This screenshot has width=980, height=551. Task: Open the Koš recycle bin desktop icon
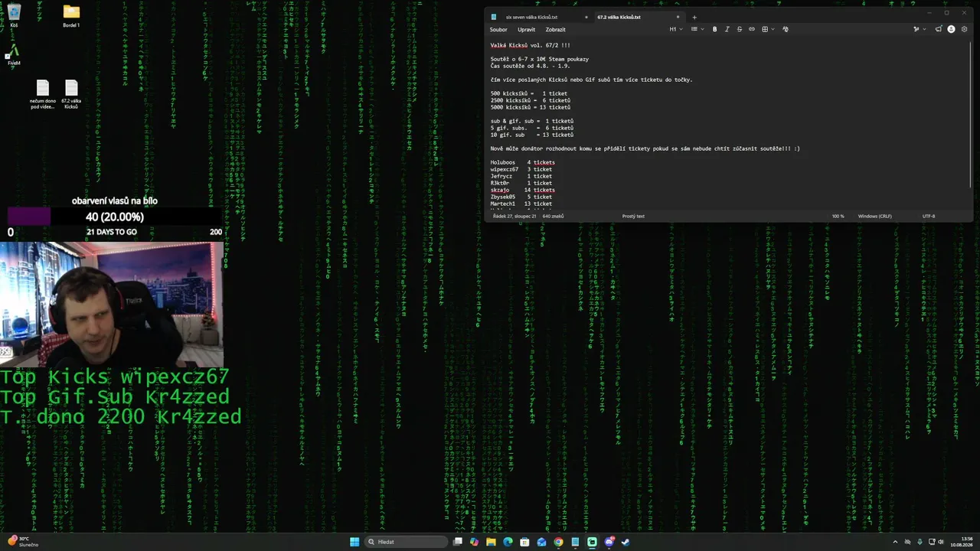[14, 15]
